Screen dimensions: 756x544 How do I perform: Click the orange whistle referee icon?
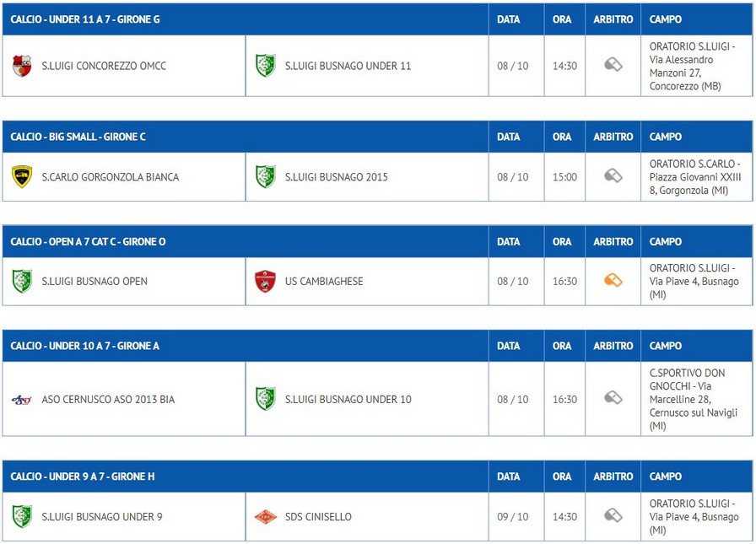(613, 281)
